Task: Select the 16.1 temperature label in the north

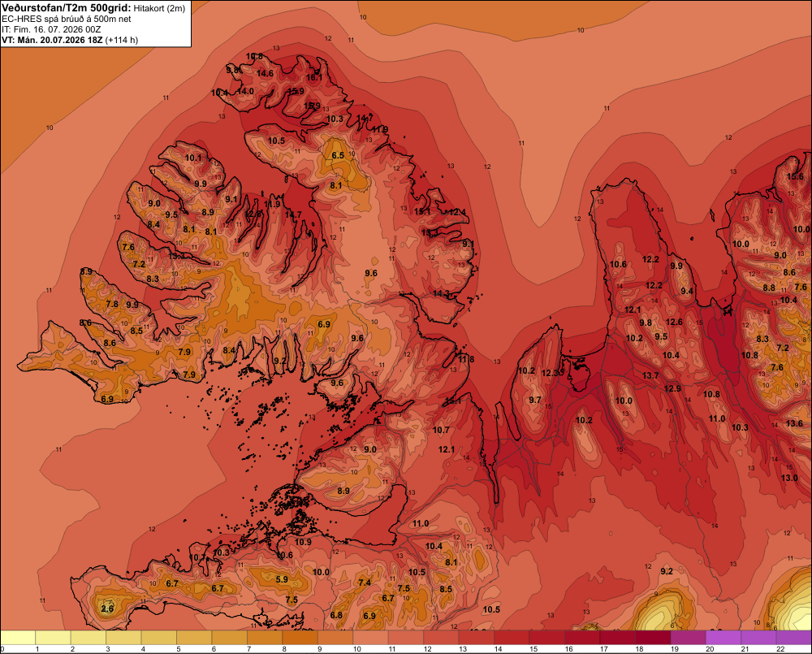Action: click(313, 78)
